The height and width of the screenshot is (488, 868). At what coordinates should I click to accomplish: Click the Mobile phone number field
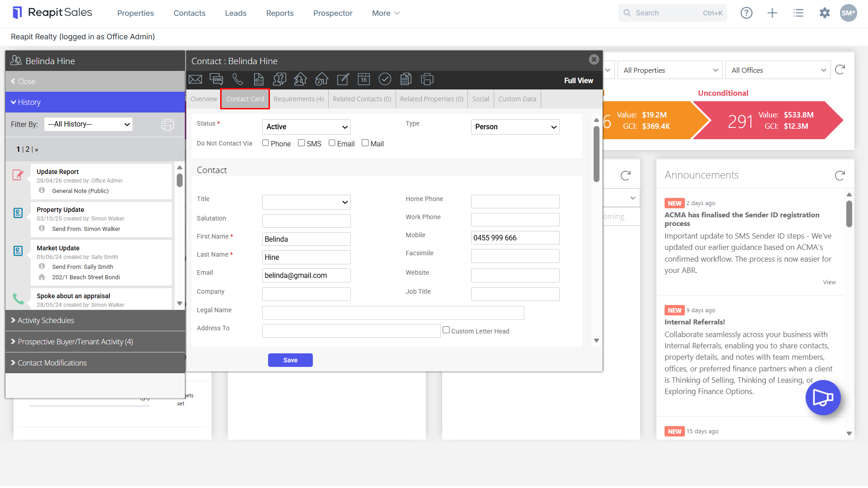click(515, 238)
